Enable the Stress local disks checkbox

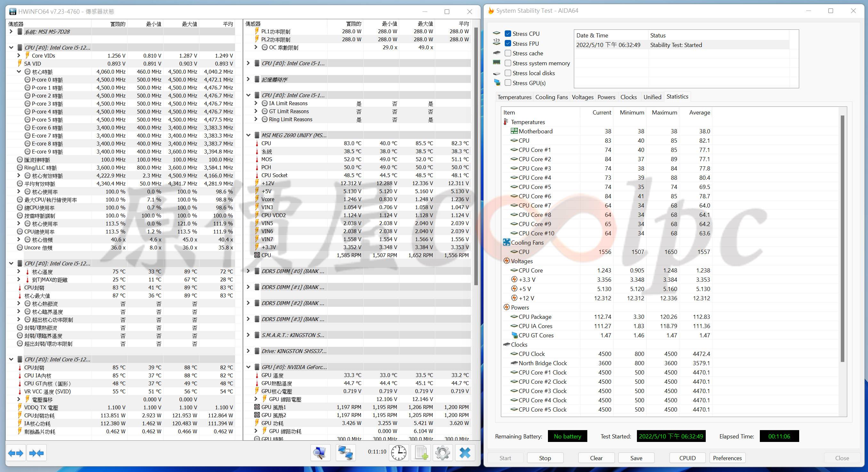(508, 73)
